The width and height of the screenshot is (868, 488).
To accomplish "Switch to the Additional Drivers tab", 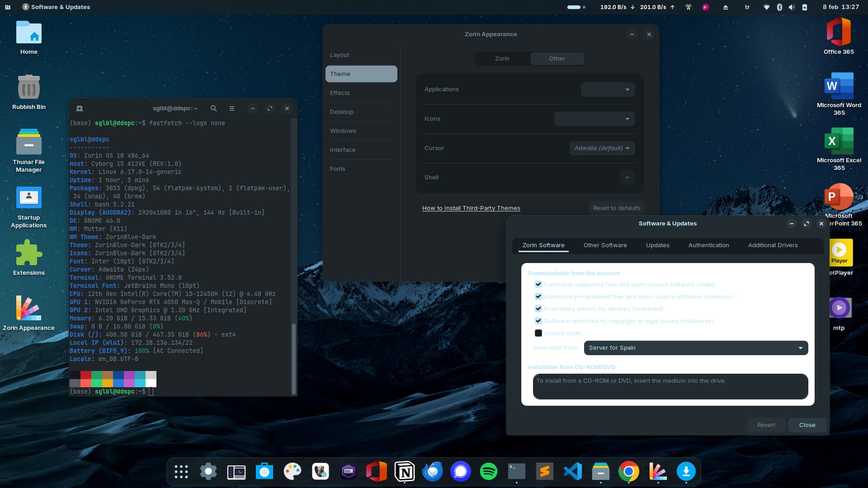I will (x=773, y=245).
